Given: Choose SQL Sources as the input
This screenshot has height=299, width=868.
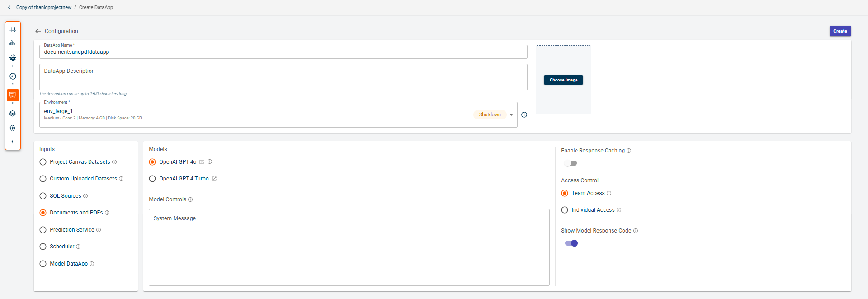Looking at the screenshot, I should 43,196.
